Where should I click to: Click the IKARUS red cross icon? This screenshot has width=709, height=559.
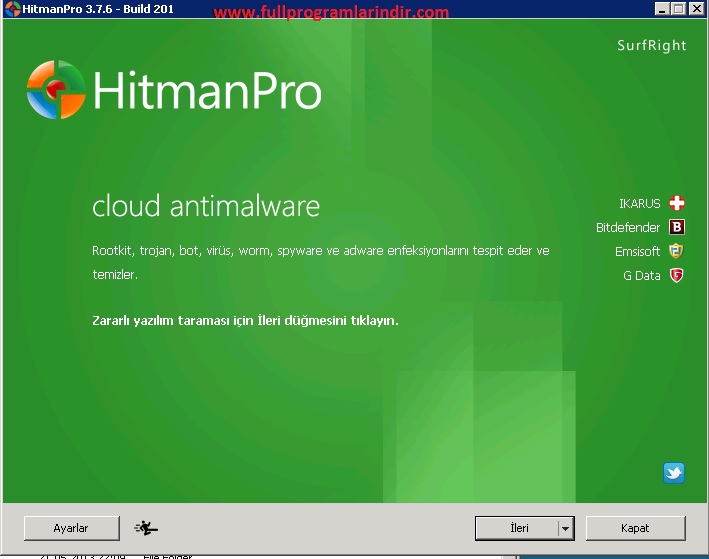pos(677,203)
